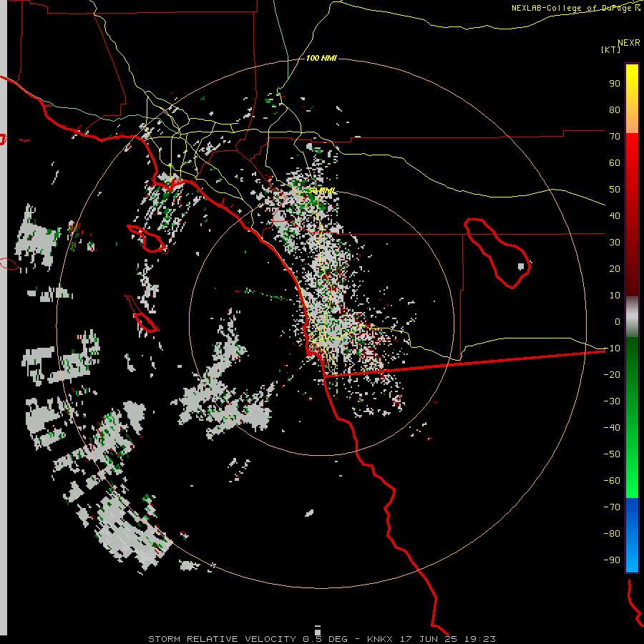This screenshot has width=644, height=644.
Task: Select the positive 40 value on the velocity scale
Action: [615, 215]
